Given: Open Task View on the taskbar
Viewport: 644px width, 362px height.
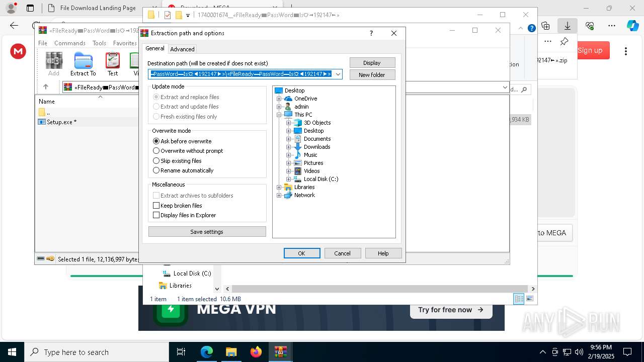Looking at the screenshot, I should (x=181, y=352).
